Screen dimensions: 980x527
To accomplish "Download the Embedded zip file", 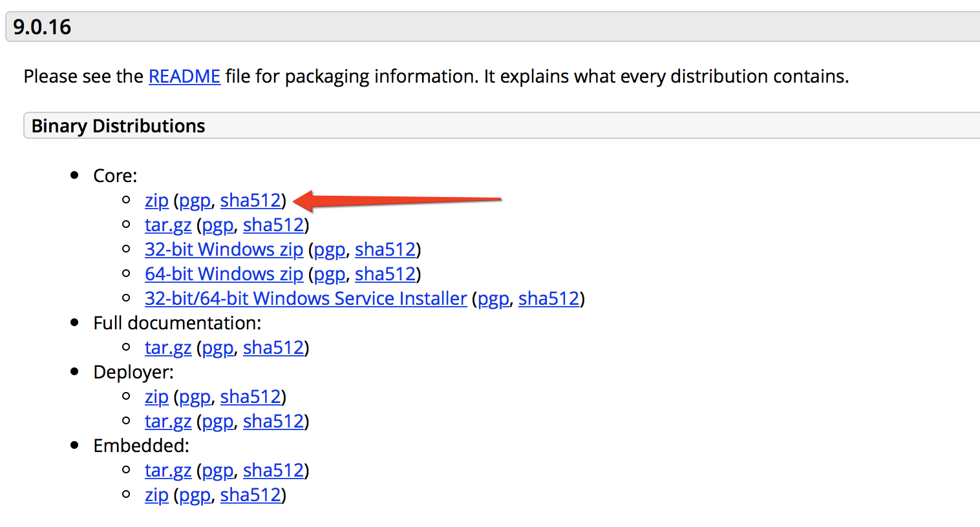I will (156, 495).
